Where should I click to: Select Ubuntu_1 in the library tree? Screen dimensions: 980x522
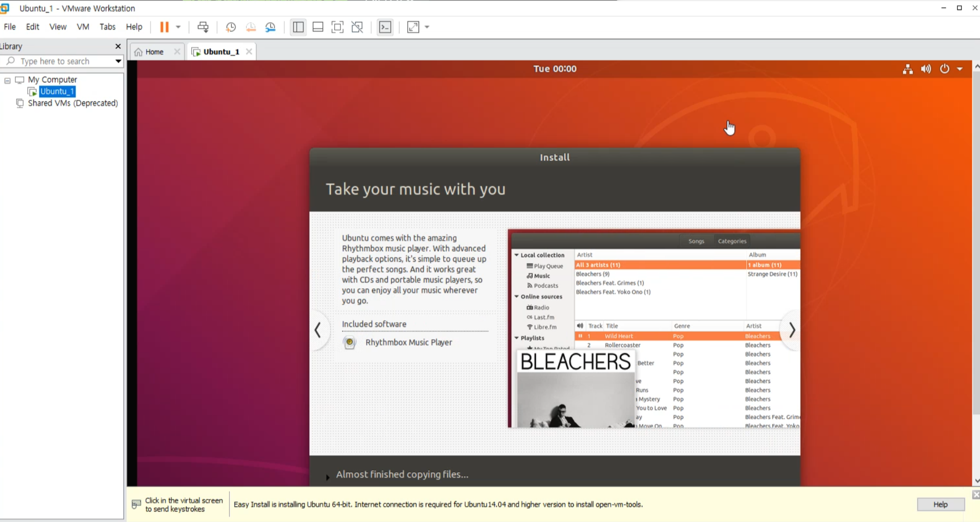(x=57, y=91)
